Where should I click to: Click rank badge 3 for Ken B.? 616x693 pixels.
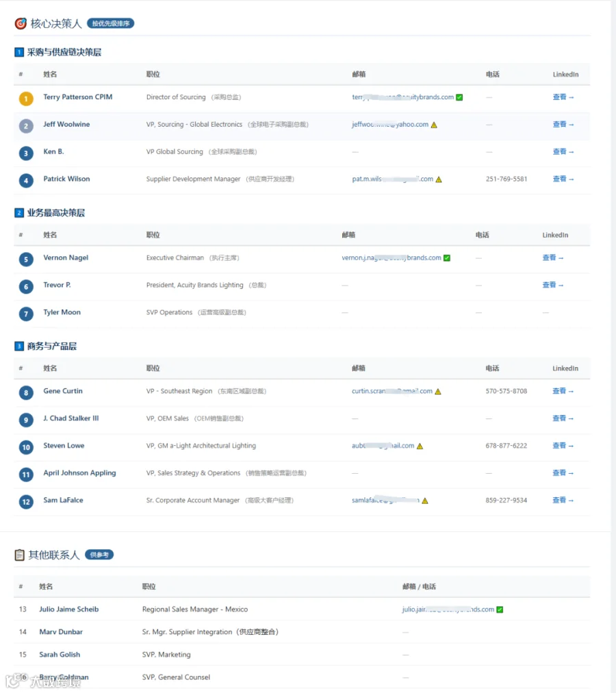coord(26,153)
